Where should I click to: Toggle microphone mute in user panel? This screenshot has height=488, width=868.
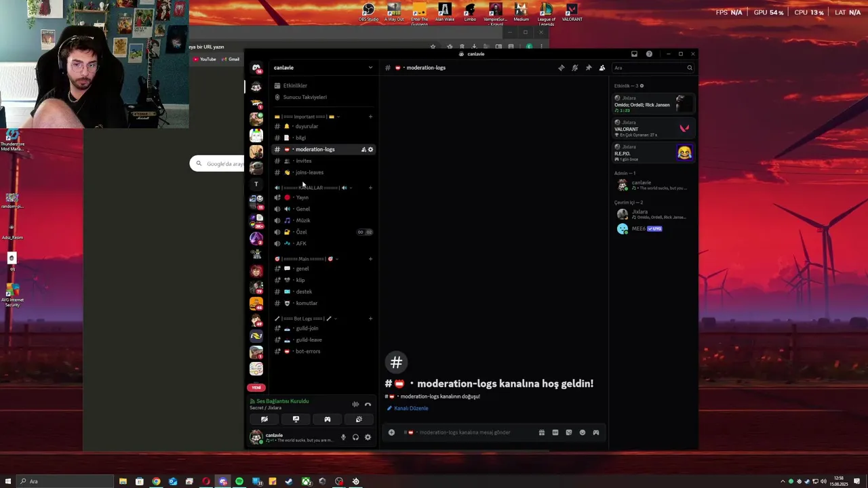343,437
